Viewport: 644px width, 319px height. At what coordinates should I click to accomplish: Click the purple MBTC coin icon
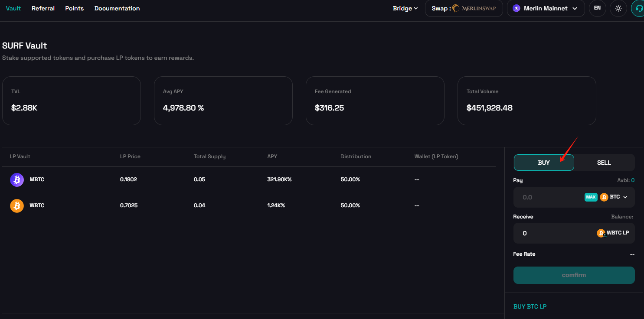point(17,179)
